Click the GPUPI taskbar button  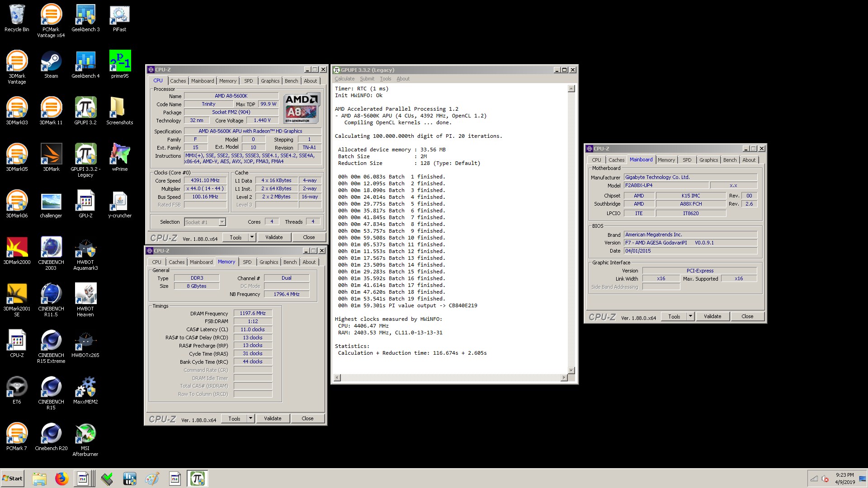197,479
